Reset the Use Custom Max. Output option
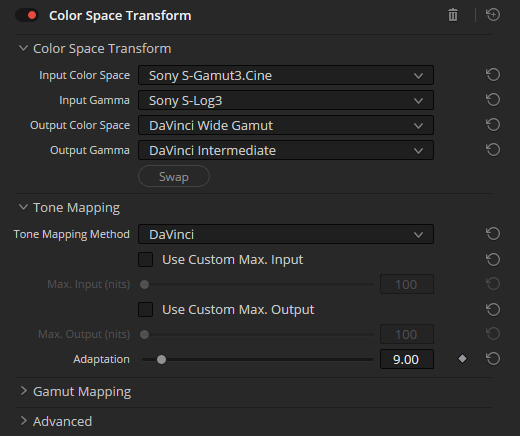 pyautogui.click(x=493, y=310)
